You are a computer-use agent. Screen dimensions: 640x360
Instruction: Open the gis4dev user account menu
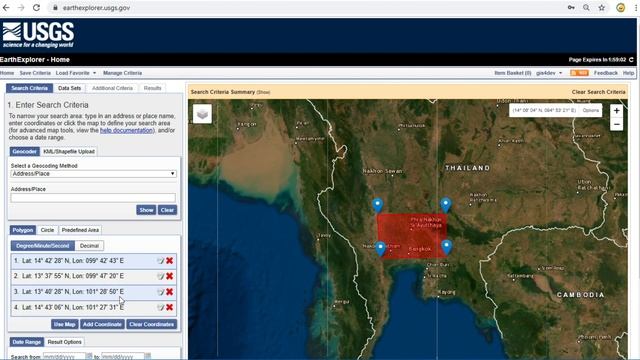(549, 73)
